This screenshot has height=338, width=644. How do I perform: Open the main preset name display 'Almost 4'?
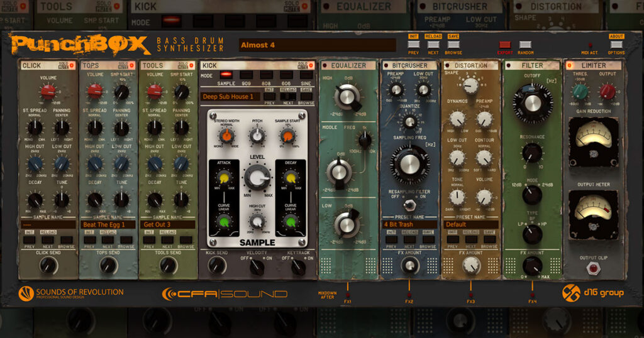[x=317, y=45]
